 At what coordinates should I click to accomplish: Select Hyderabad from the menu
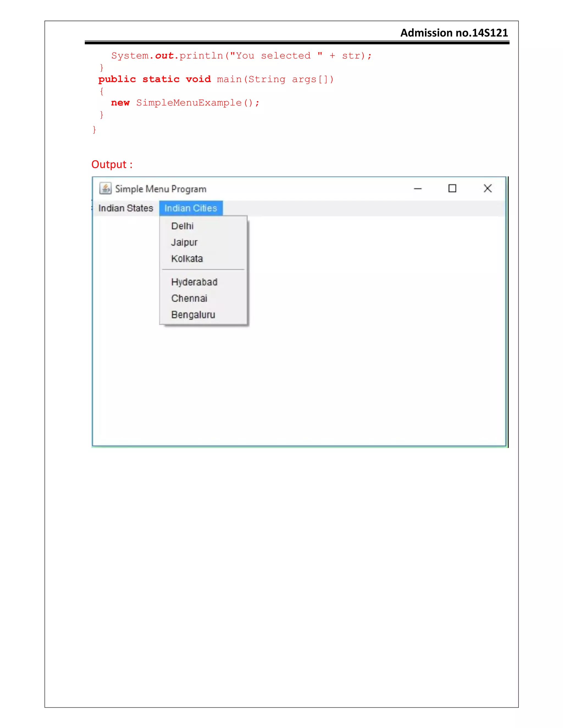194,282
